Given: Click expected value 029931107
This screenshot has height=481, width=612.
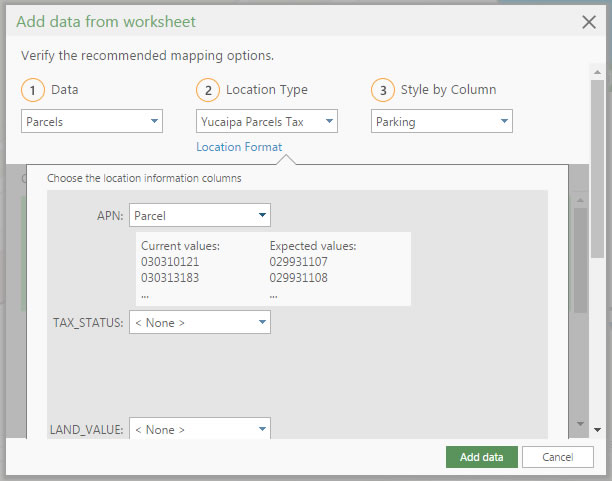Looking at the screenshot, I should pyautogui.click(x=299, y=262).
